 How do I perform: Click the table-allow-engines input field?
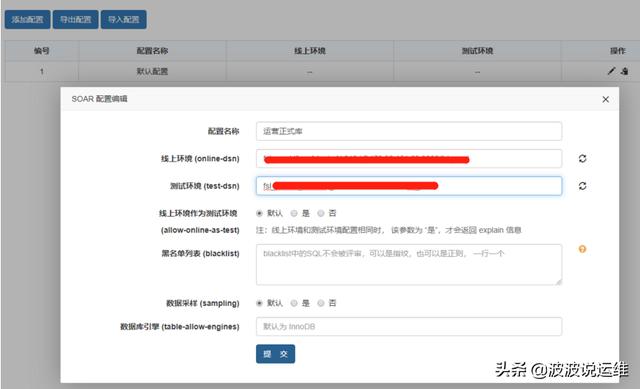point(409,327)
